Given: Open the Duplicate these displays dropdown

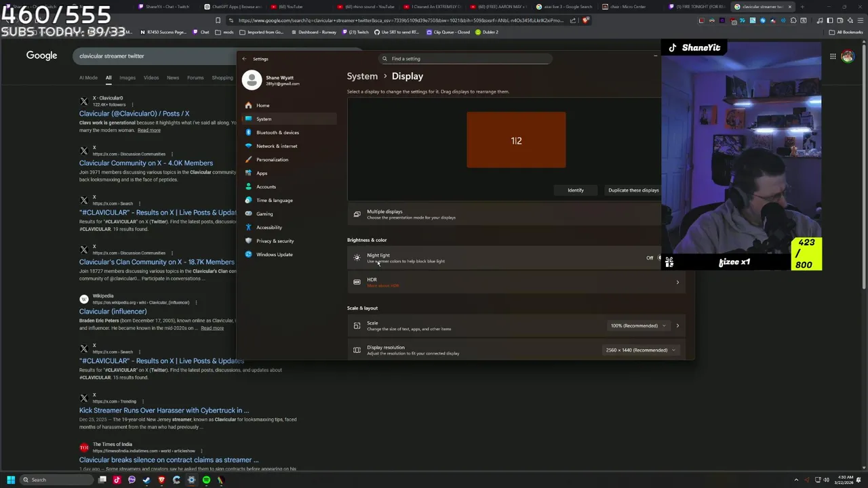Looking at the screenshot, I should click(x=633, y=190).
